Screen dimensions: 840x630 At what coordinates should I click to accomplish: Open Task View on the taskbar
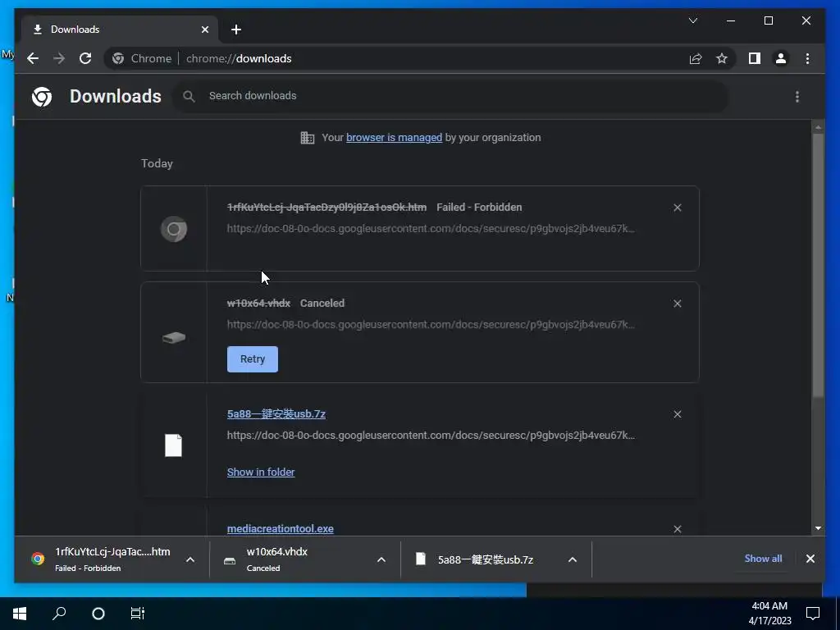(x=138, y=614)
